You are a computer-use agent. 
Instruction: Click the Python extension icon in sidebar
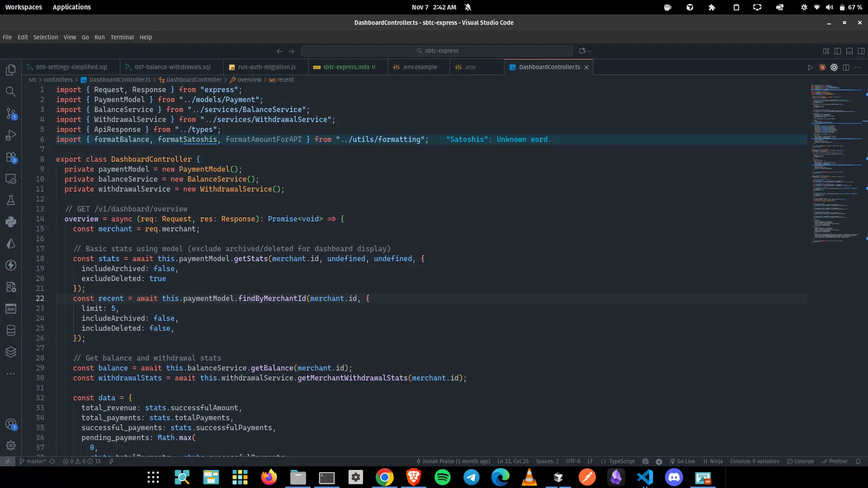tap(11, 222)
